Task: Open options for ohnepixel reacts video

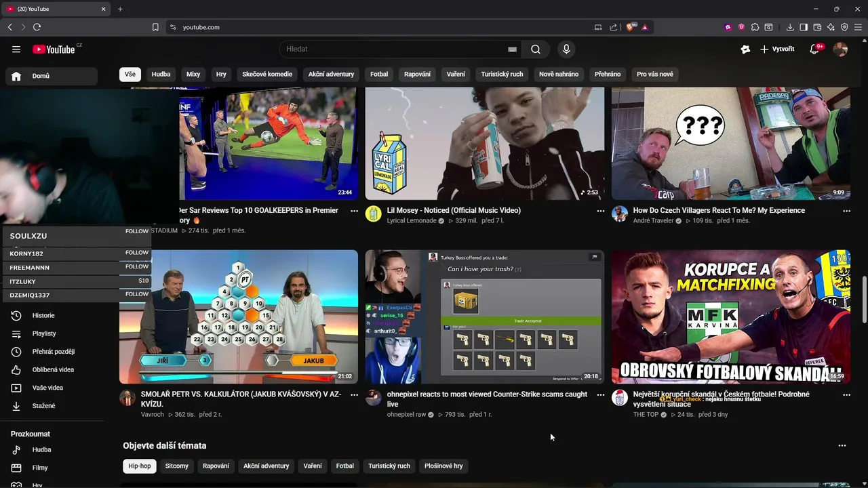Action: pos(600,394)
